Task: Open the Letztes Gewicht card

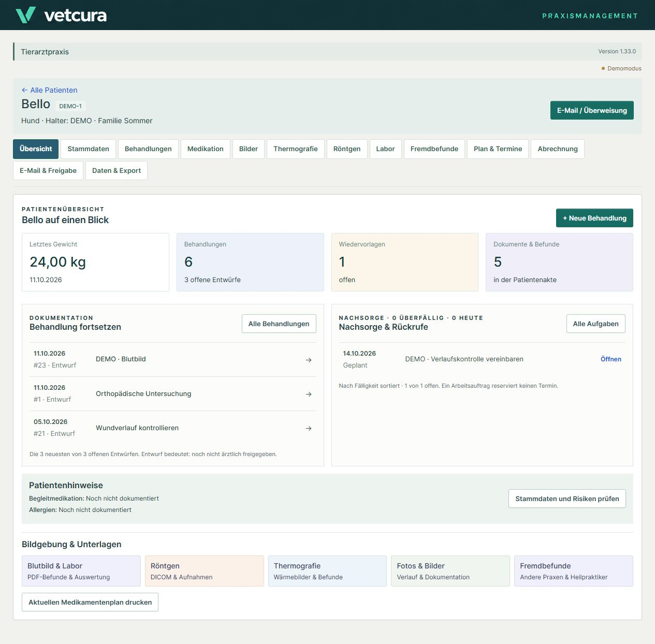Action: tap(95, 262)
